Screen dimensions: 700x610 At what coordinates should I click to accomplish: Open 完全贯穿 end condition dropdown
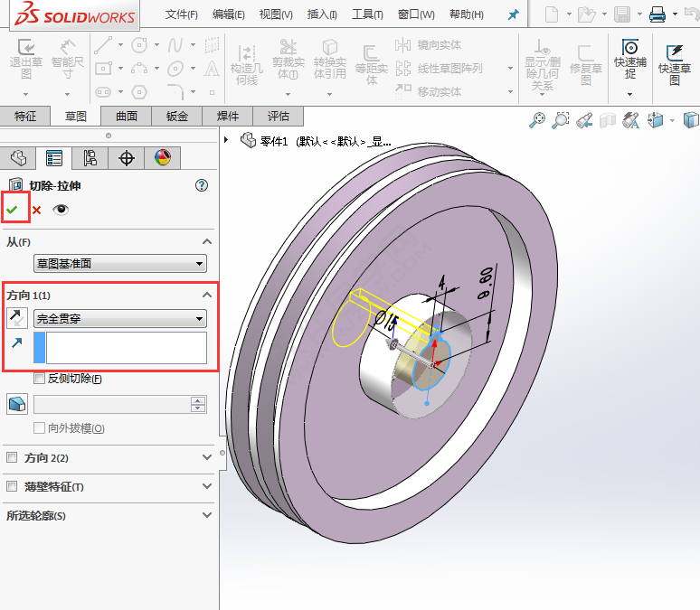click(120, 319)
